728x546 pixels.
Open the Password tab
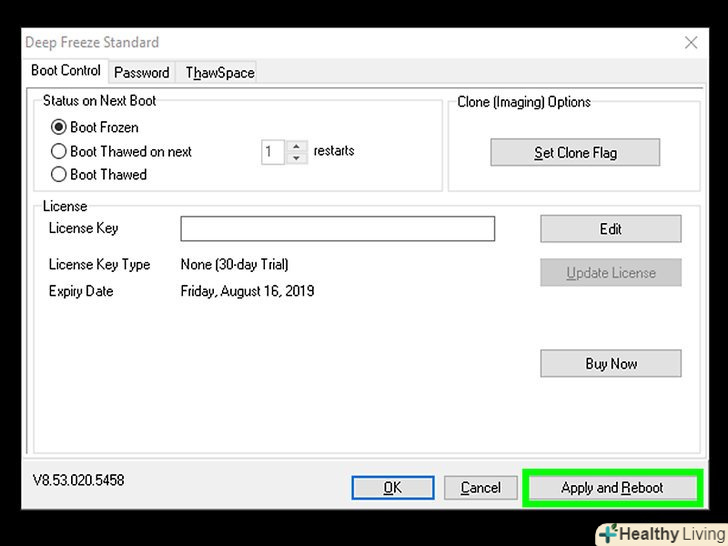coord(142,72)
